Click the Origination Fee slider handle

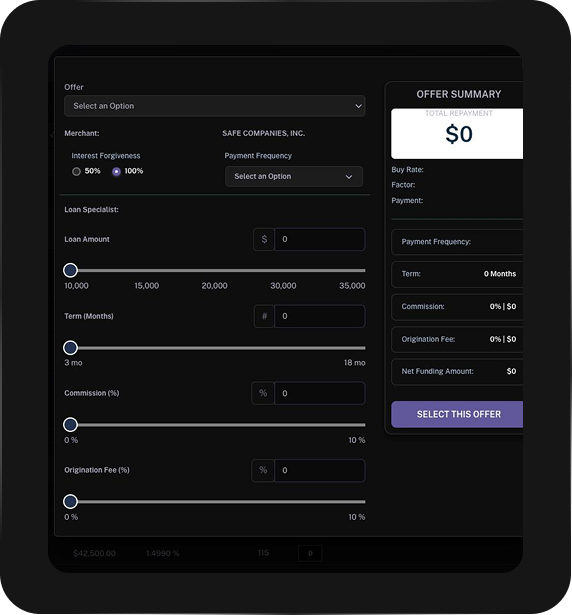[71, 501]
